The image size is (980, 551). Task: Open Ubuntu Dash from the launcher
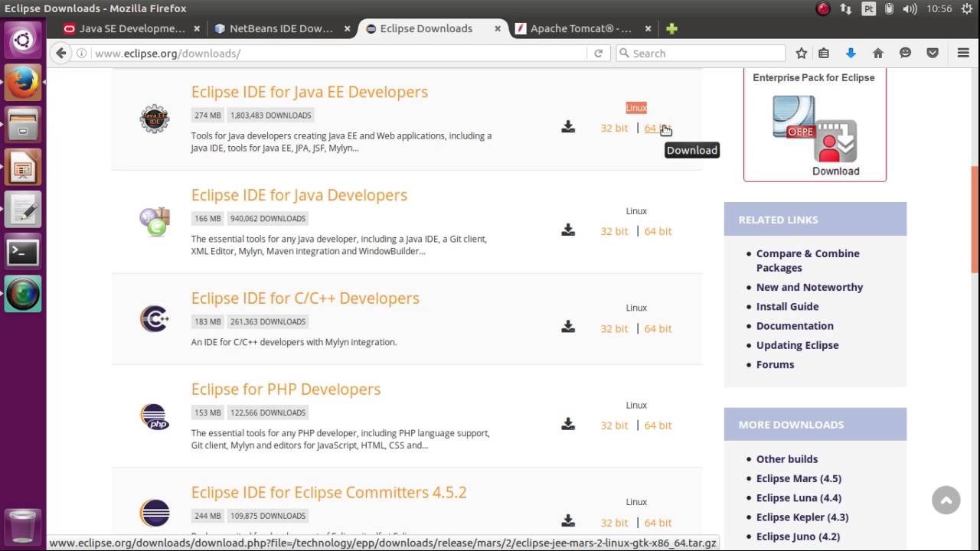point(23,40)
